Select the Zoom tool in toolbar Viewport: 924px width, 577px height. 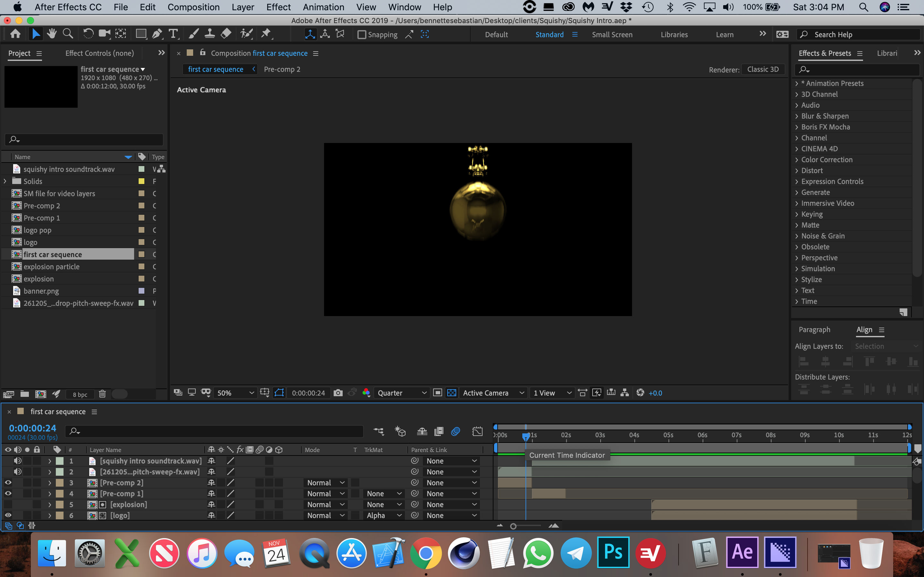click(x=68, y=34)
